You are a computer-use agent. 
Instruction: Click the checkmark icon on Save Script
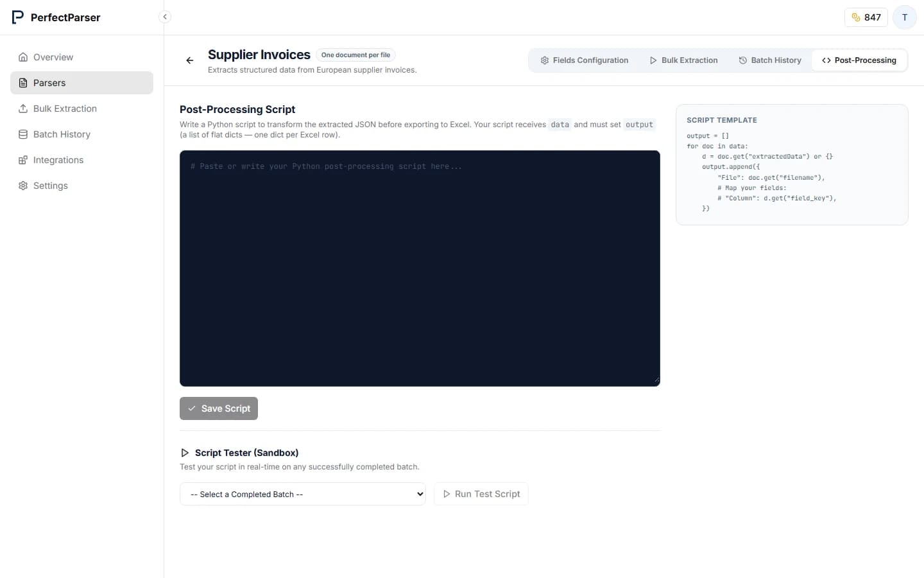[x=192, y=408]
